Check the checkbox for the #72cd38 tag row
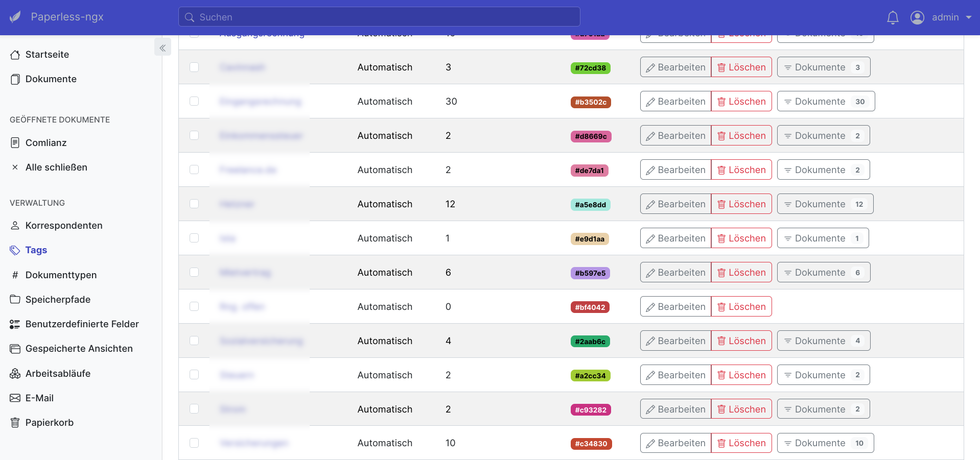Image resolution: width=980 pixels, height=460 pixels. [194, 67]
